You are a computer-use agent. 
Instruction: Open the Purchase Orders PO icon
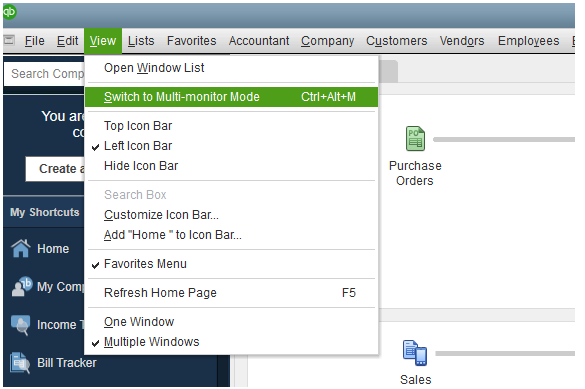coord(415,139)
